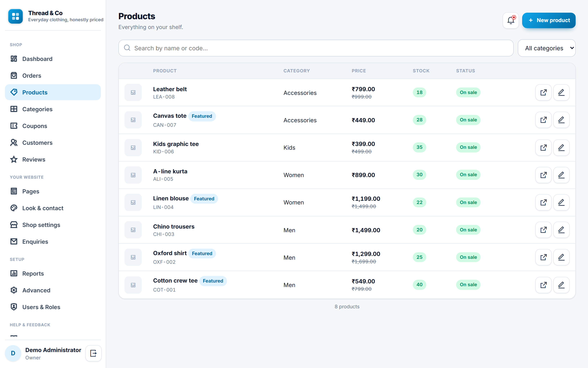Open the Orders section
This screenshot has height=368, width=588.
pos(53,75)
